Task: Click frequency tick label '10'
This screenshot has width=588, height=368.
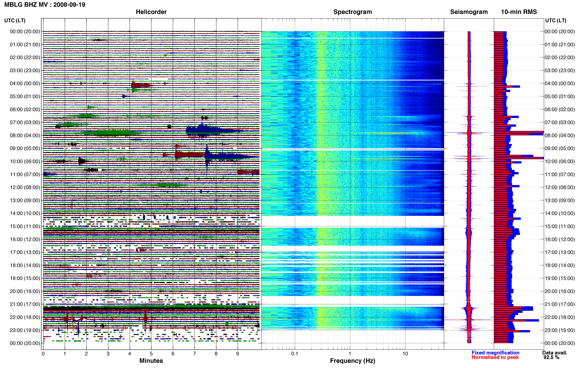Action: (405, 354)
